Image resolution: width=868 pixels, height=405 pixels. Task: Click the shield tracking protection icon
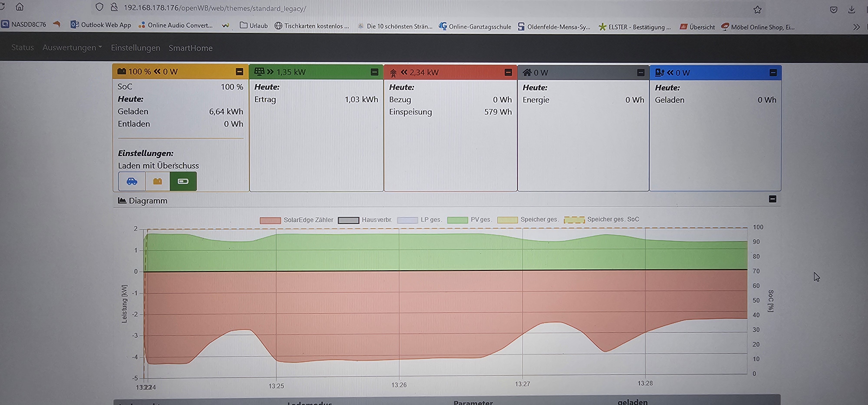click(99, 7)
